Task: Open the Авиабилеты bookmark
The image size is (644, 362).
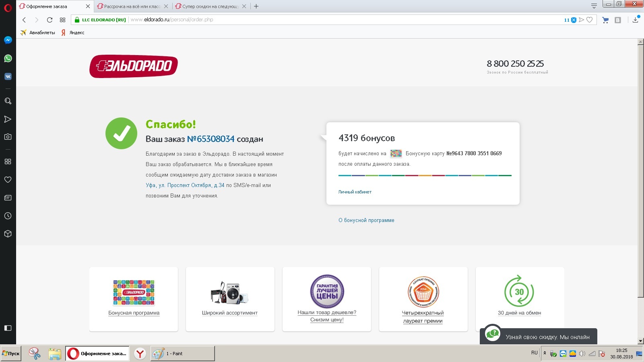Action: (x=38, y=33)
